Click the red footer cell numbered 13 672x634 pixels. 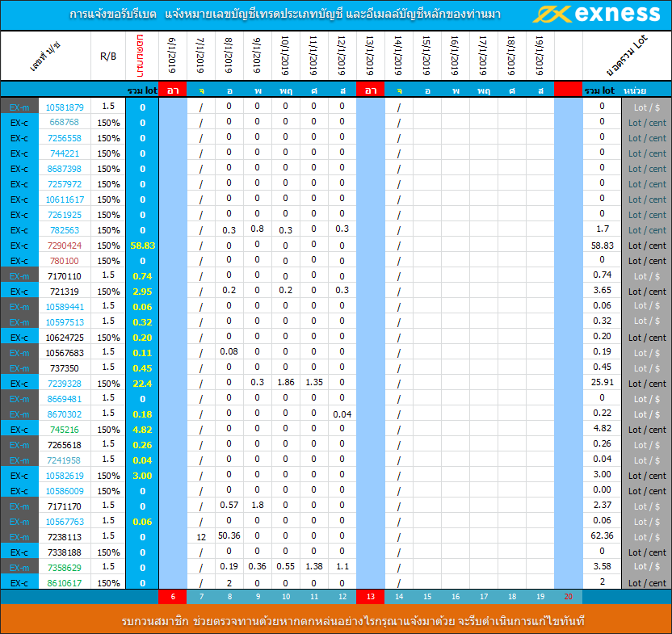tap(370, 597)
